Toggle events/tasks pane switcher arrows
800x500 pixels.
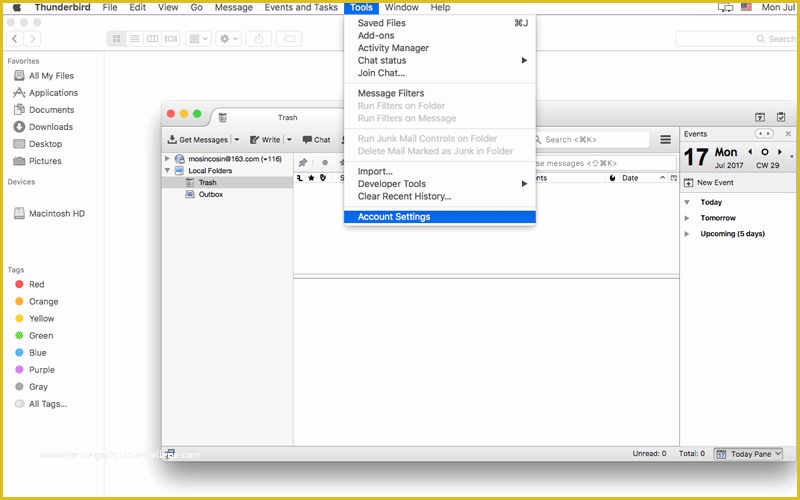(x=764, y=134)
